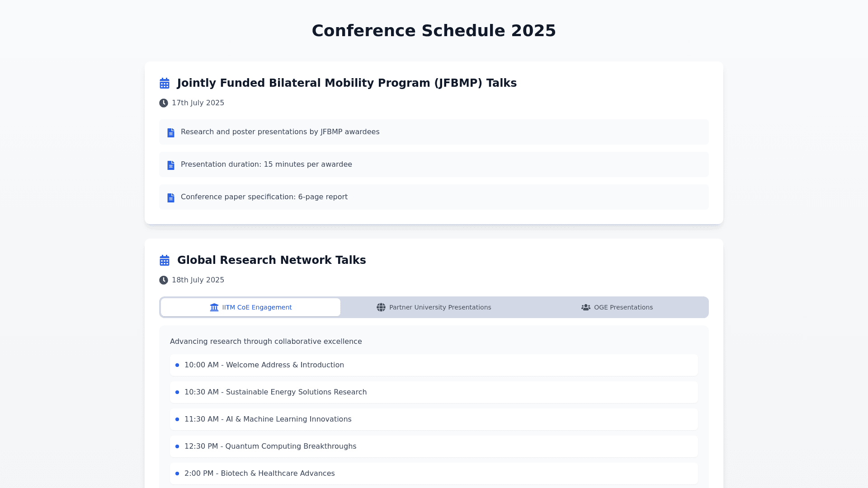Click the calendar icon beside Global Research Network
The width and height of the screenshot is (868, 488).
click(x=165, y=260)
